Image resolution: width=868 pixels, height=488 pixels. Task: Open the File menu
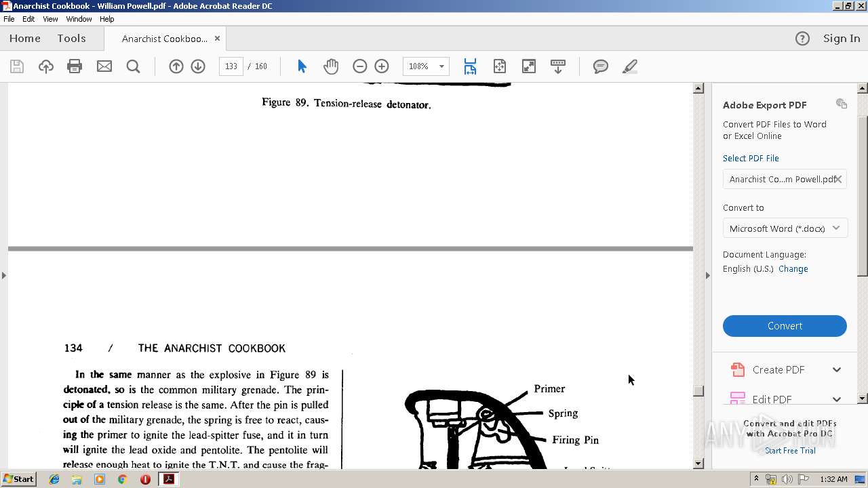click(x=9, y=19)
